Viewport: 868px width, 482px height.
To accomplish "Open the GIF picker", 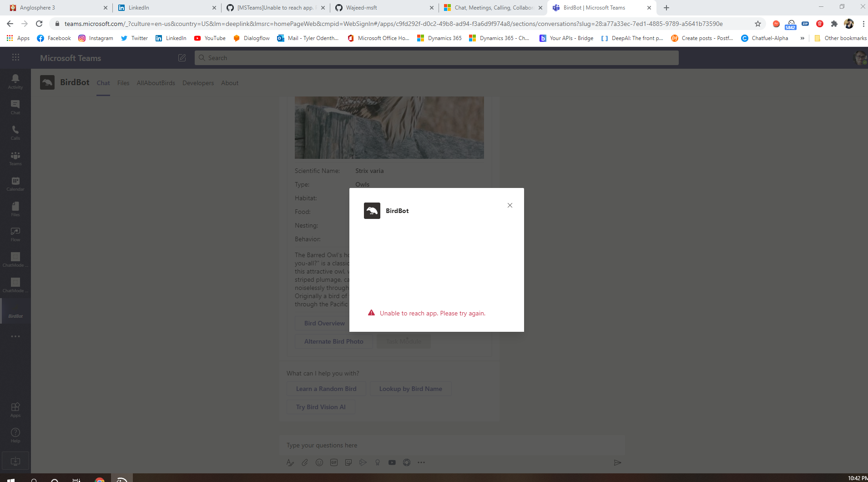I will (334, 462).
